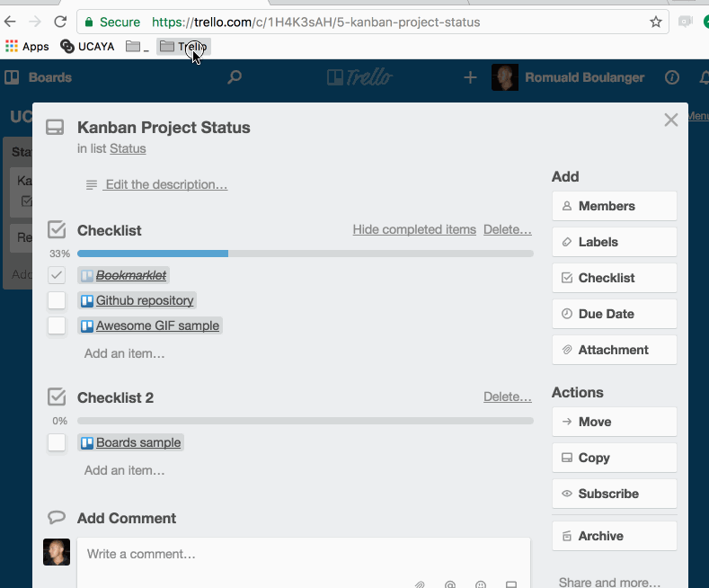Bookmark page with the star icon
709x588 pixels.
point(656,22)
